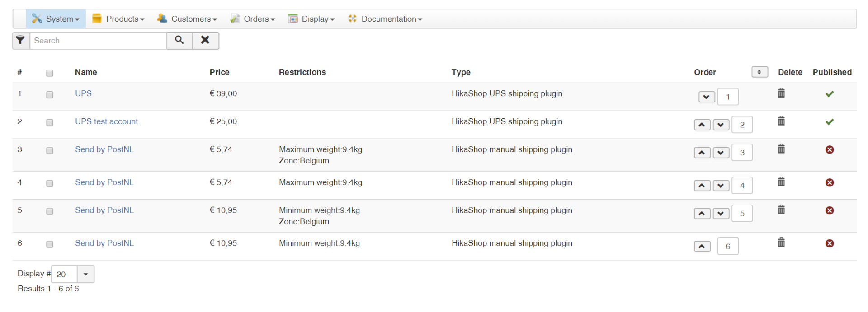868x312 pixels.
Task: Move UPS shipping method down
Action: point(706,97)
